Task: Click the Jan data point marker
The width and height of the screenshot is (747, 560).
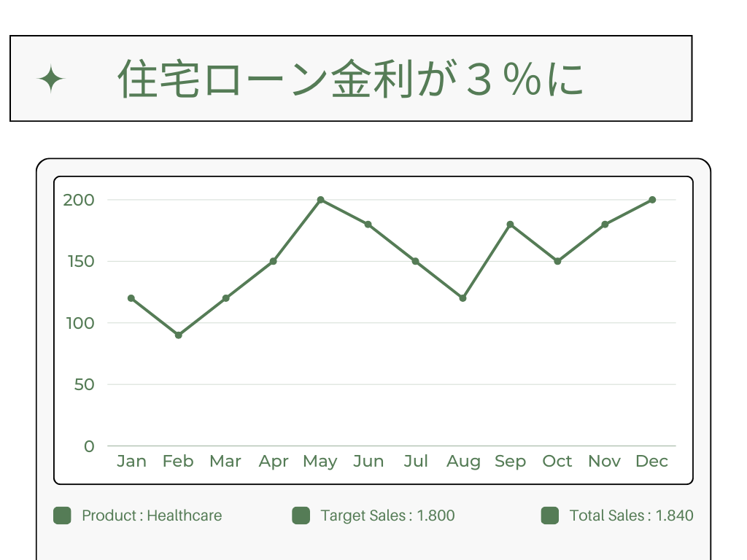Action: (131, 298)
